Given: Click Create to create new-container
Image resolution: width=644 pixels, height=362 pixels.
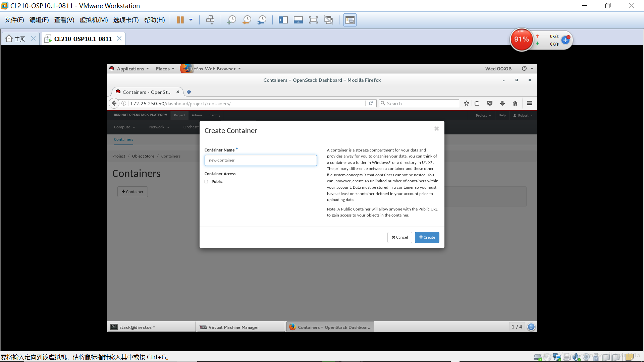Looking at the screenshot, I should (x=427, y=237).
